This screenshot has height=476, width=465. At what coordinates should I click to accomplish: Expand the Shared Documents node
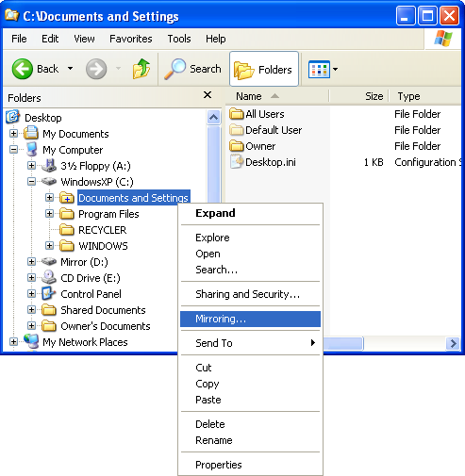[31, 309]
